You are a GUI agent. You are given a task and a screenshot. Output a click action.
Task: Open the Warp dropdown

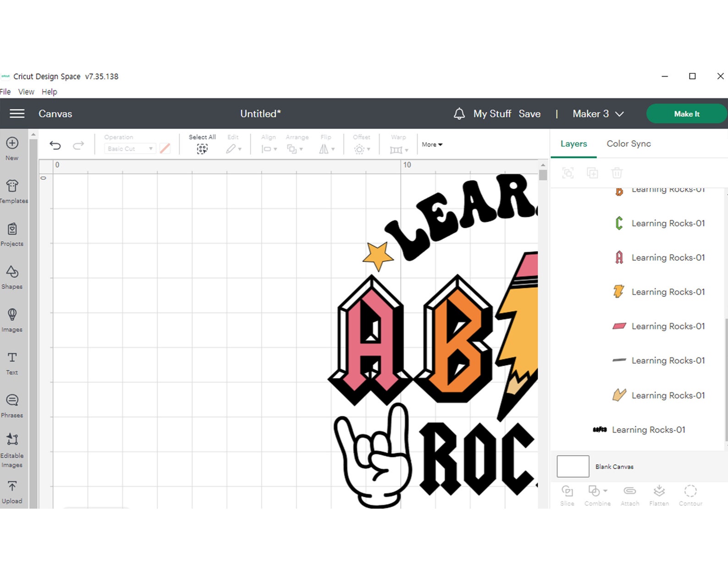click(x=398, y=149)
